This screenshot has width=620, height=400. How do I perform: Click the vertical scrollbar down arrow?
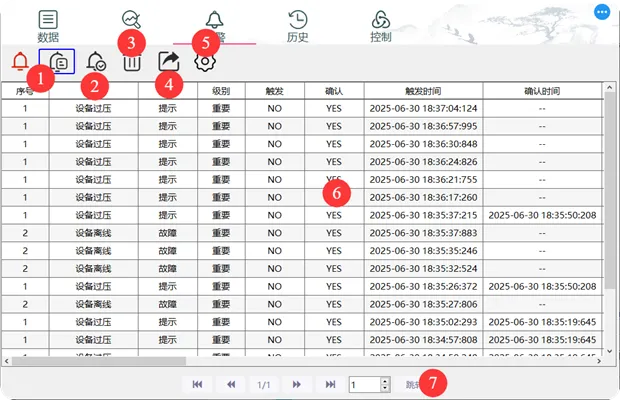pyautogui.click(x=609, y=351)
